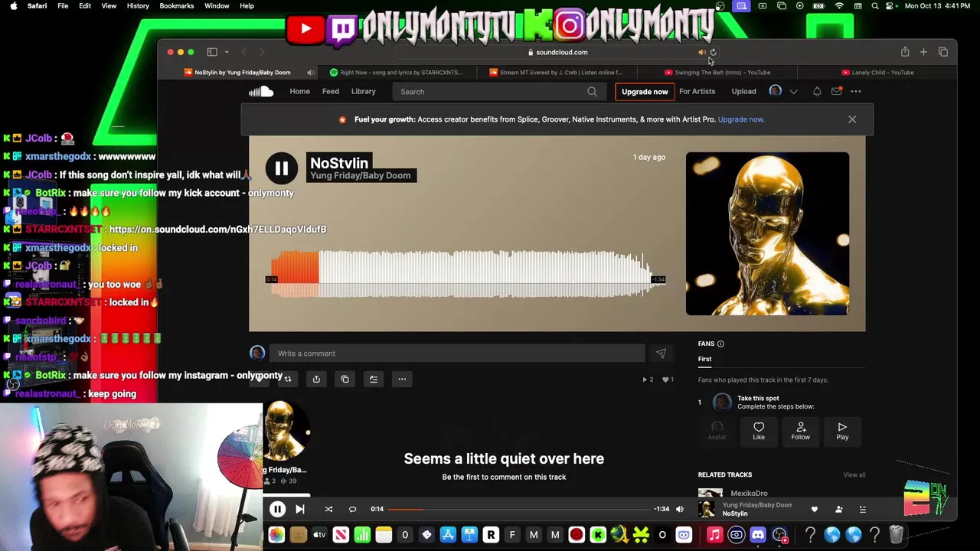Open the notifications bell icon
The height and width of the screenshot is (551, 980).
[x=817, y=91]
